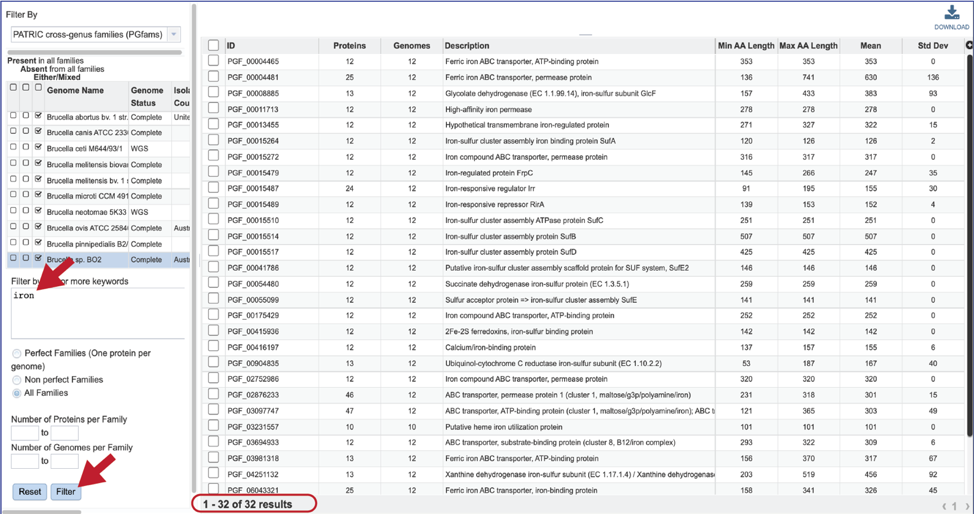Viewport: 974px width, 514px height.
Task: Go to next results page arrow
Action: click(966, 506)
